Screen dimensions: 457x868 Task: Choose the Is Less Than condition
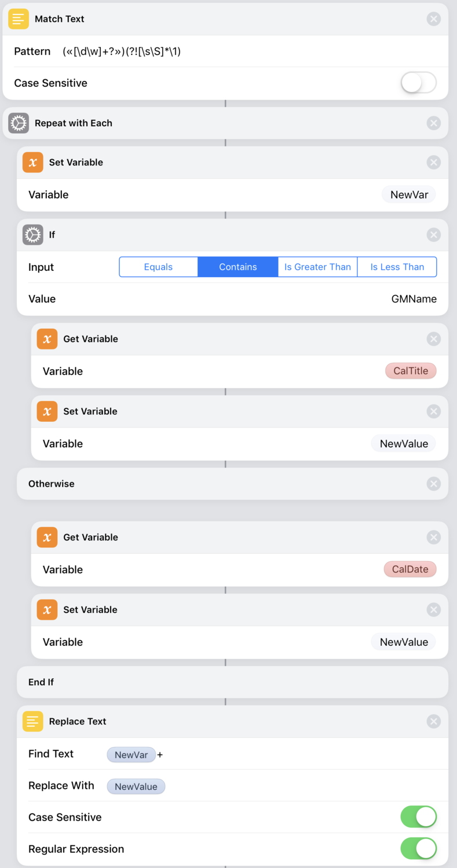[397, 267]
